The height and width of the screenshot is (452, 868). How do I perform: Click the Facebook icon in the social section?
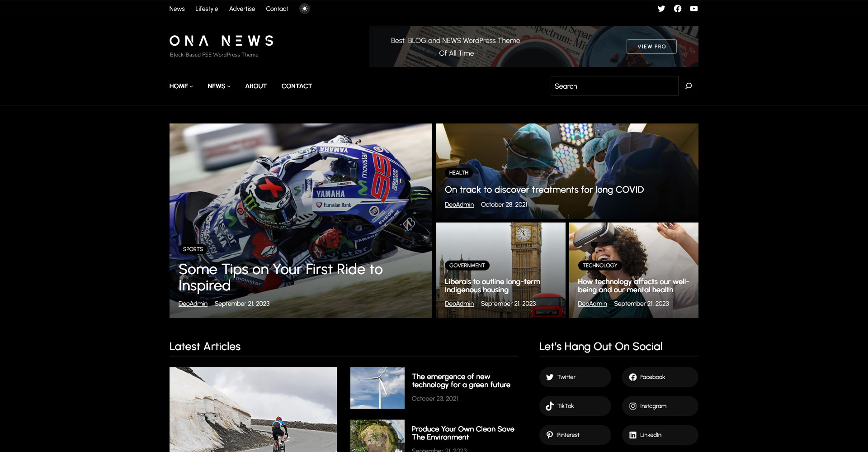(633, 377)
